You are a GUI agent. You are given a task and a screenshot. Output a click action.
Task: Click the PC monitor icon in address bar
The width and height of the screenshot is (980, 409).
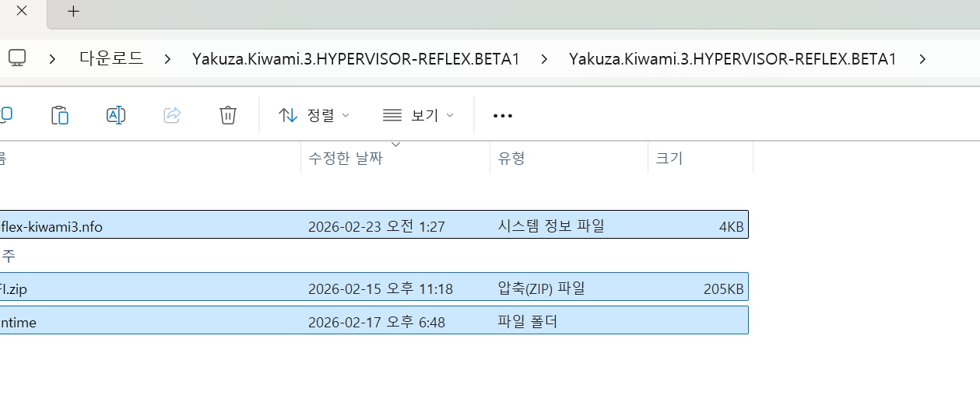pyautogui.click(x=17, y=58)
